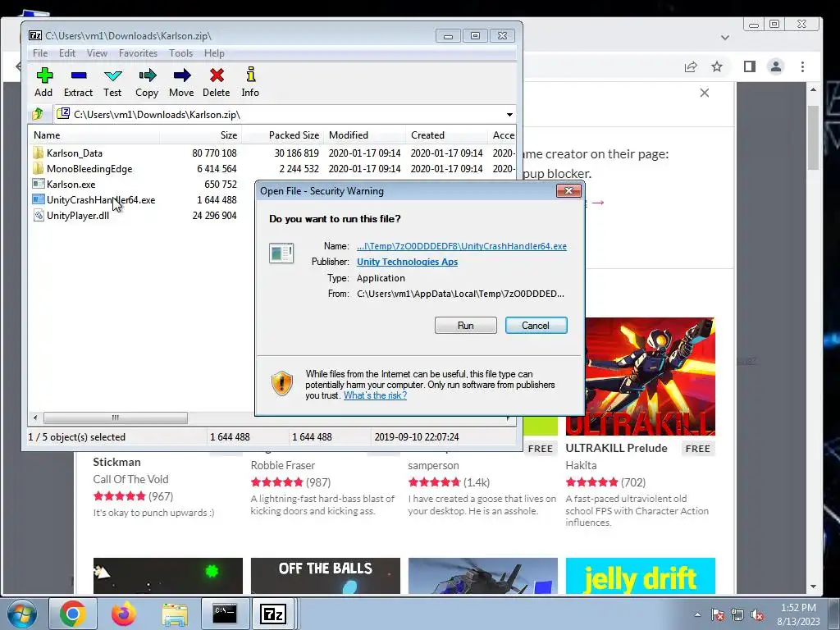This screenshot has width=840, height=630.
Task: Open the Windows Start menu
Action: [x=21, y=614]
